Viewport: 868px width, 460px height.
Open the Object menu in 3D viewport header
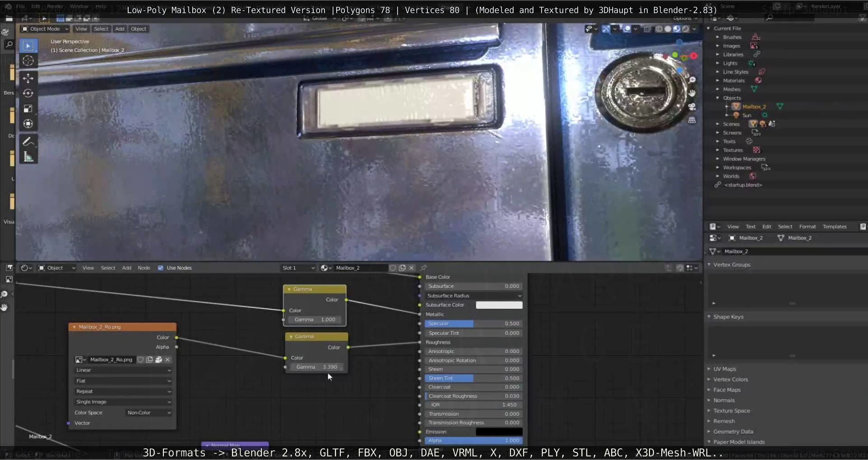139,29
